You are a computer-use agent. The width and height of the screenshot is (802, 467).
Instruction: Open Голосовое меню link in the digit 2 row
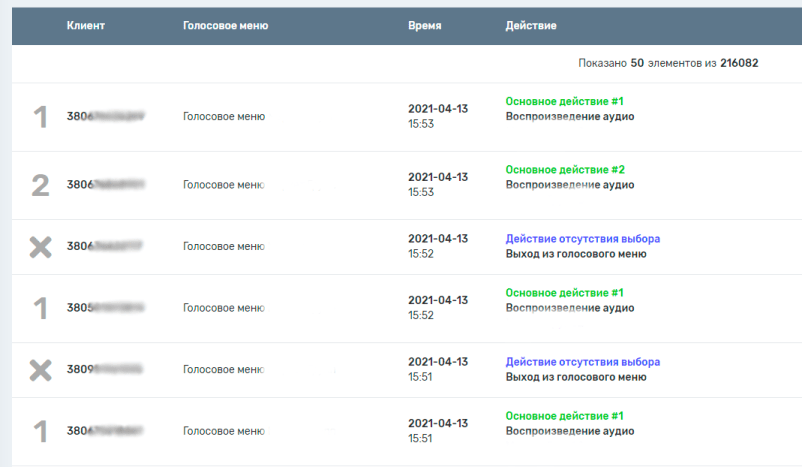(223, 185)
